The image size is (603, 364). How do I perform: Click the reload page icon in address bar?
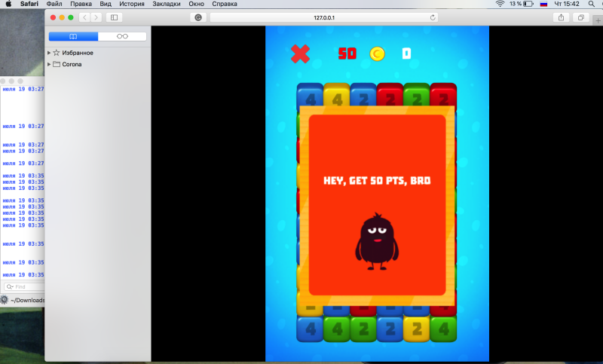433,17
